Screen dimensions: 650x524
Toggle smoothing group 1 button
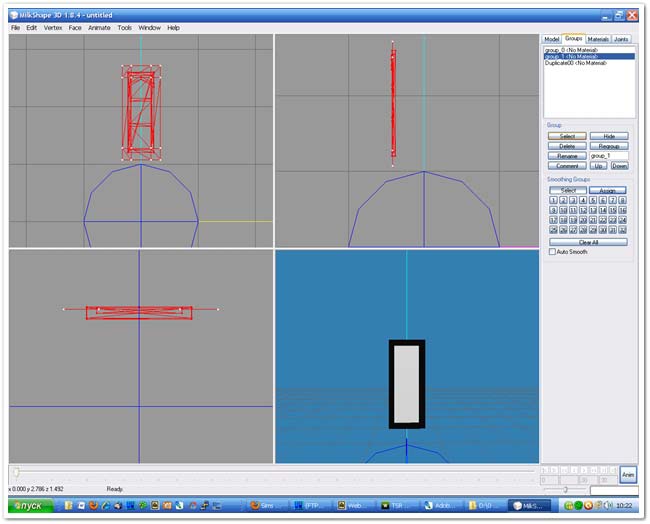point(553,200)
